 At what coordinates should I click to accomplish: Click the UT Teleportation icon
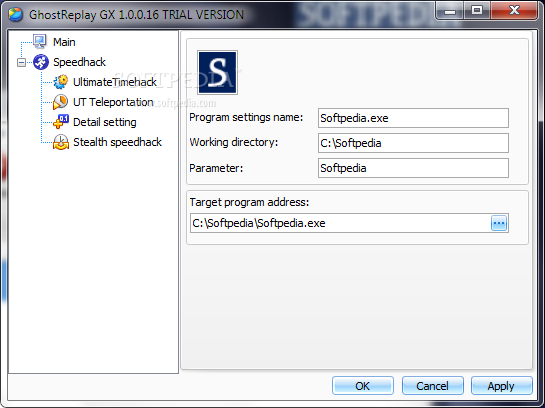(x=60, y=102)
